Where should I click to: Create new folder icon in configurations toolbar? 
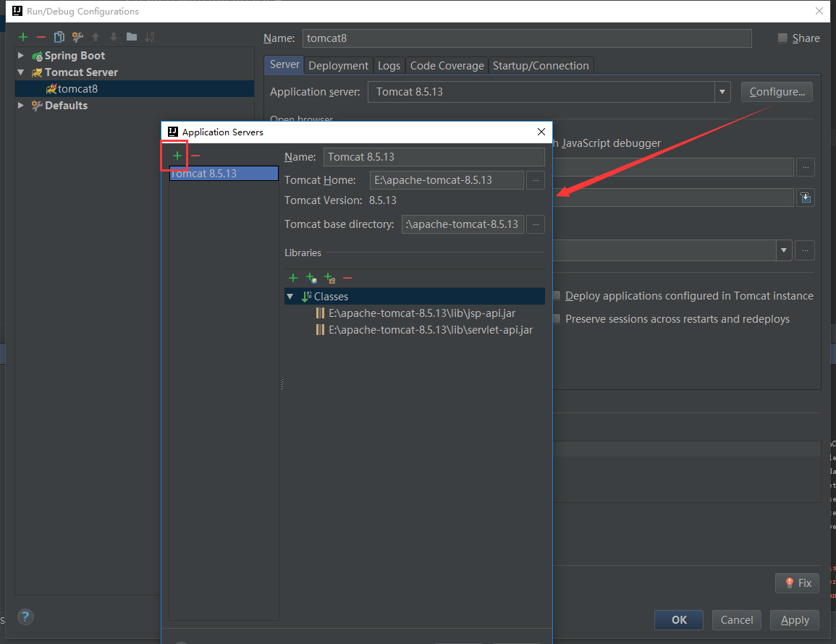pyautogui.click(x=132, y=37)
